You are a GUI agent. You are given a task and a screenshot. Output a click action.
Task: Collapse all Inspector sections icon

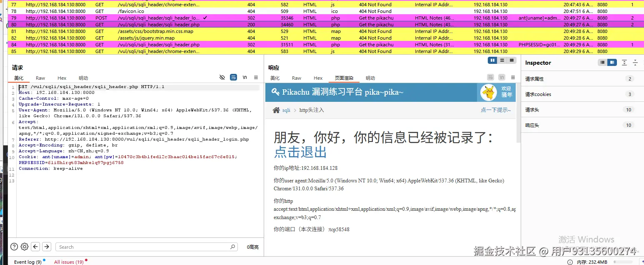(x=635, y=63)
